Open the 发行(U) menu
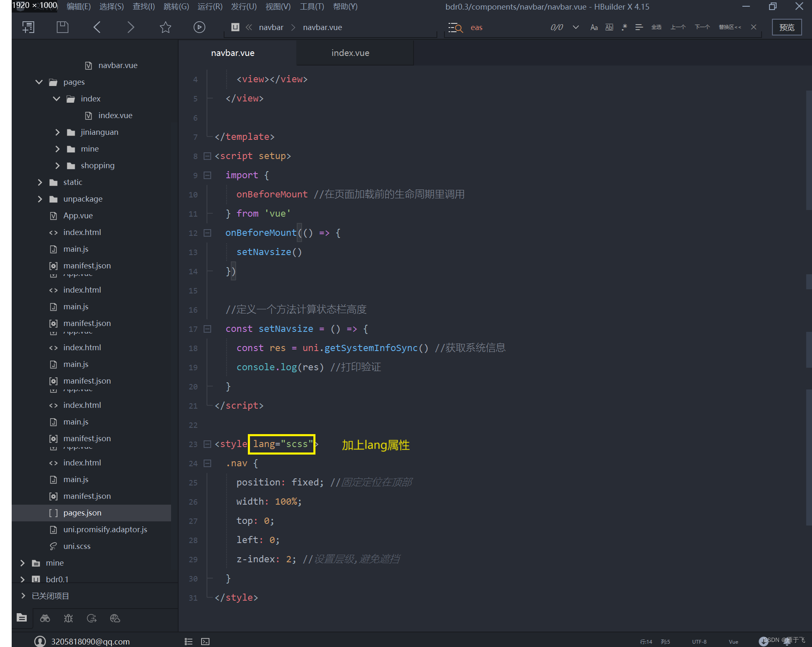Image resolution: width=812 pixels, height=647 pixels. [x=244, y=6]
